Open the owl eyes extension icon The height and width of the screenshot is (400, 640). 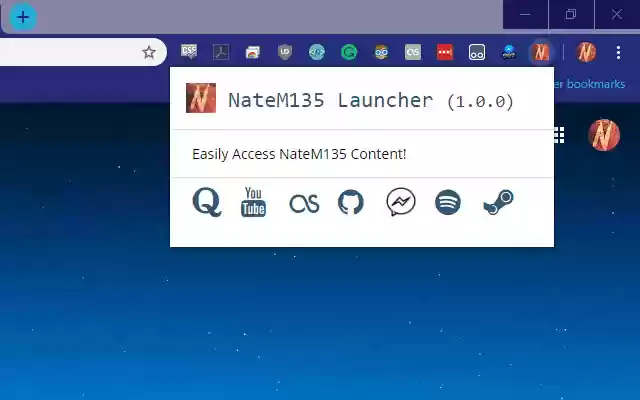381,52
